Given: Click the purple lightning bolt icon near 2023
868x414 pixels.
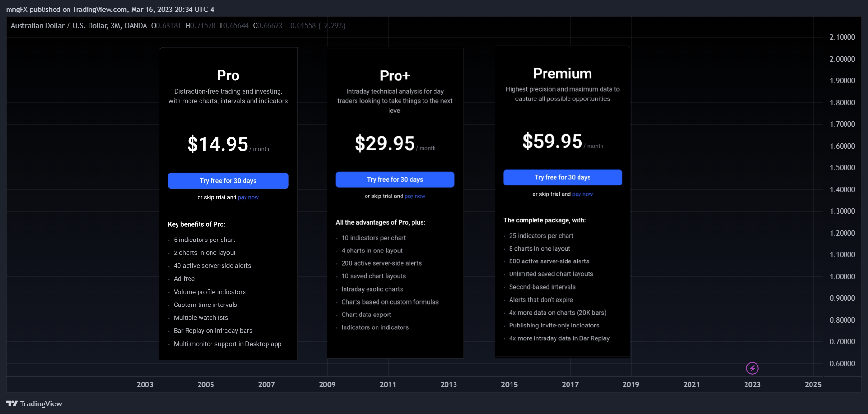Looking at the screenshot, I should pos(752,368).
